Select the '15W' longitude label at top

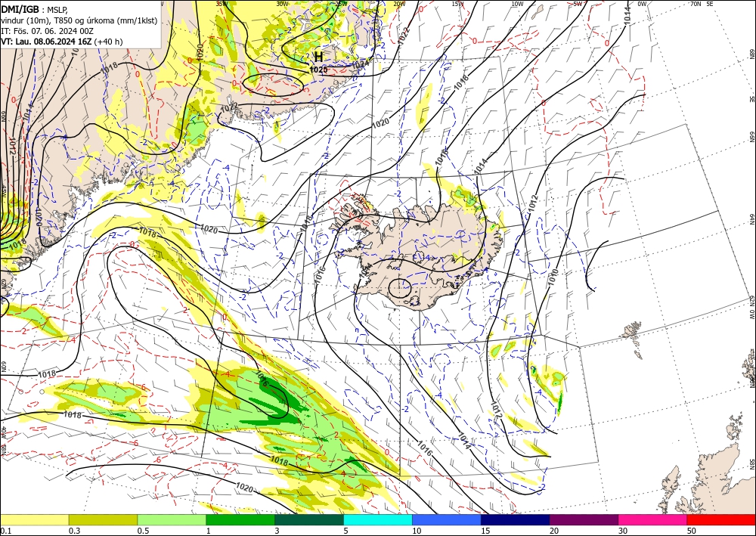coord(458,3)
